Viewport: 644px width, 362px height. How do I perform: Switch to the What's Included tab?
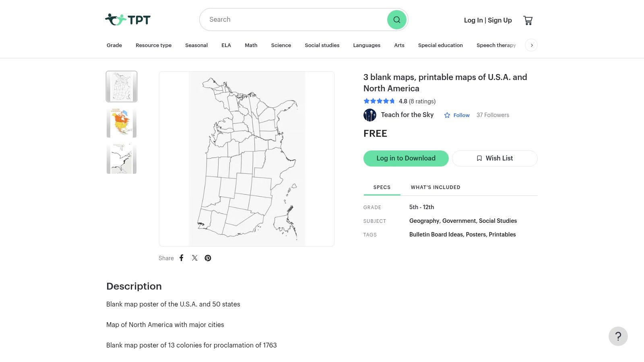(436, 187)
